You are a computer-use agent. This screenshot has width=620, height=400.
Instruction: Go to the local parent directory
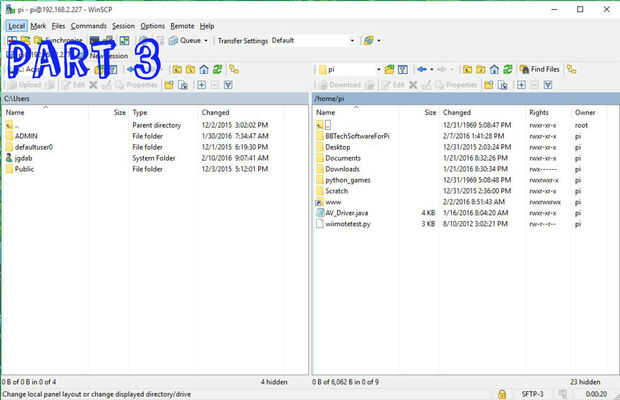(x=177, y=70)
